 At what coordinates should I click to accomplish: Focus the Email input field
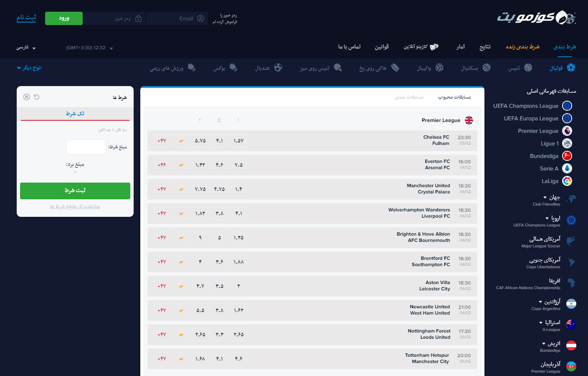click(x=177, y=18)
